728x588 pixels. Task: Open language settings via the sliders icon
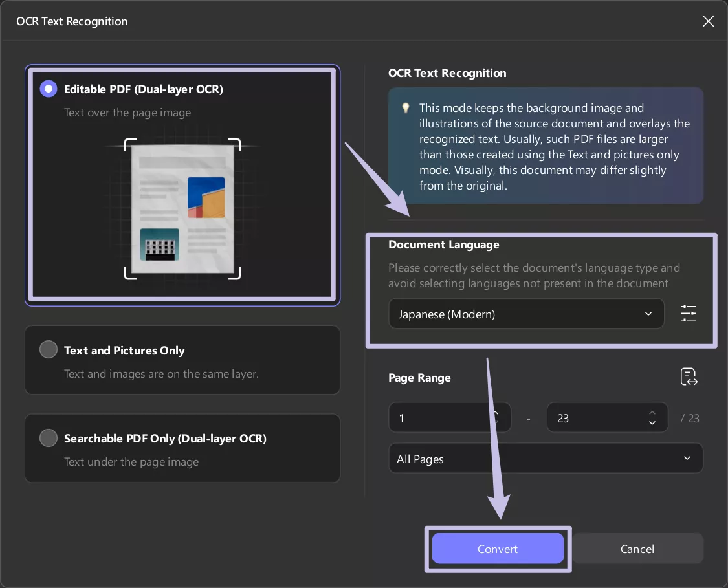pyautogui.click(x=688, y=314)
